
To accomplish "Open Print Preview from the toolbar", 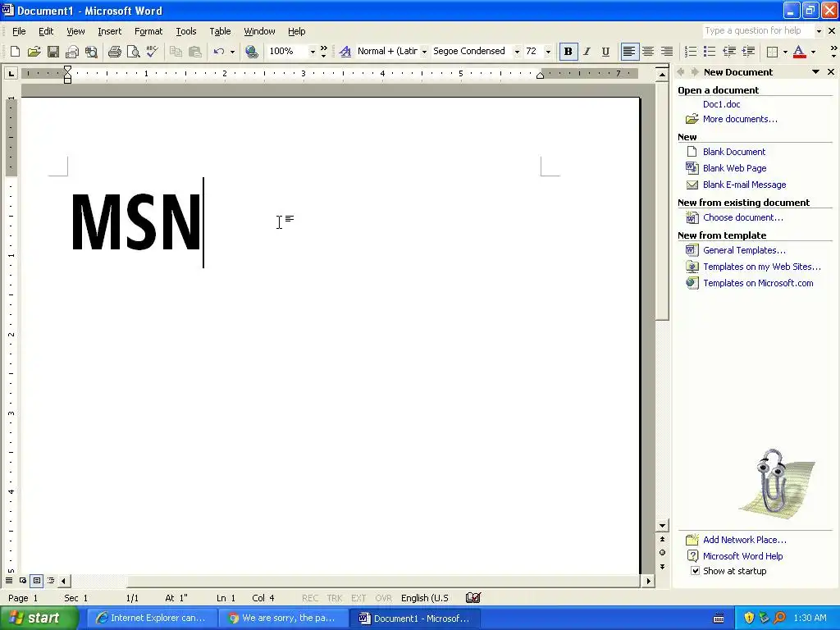I will click(133, 52).
